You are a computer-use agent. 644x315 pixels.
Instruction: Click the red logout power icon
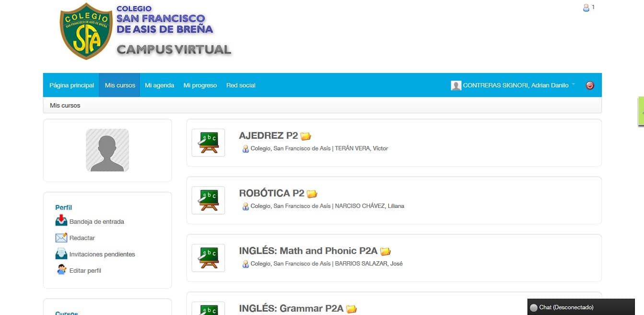590,85
